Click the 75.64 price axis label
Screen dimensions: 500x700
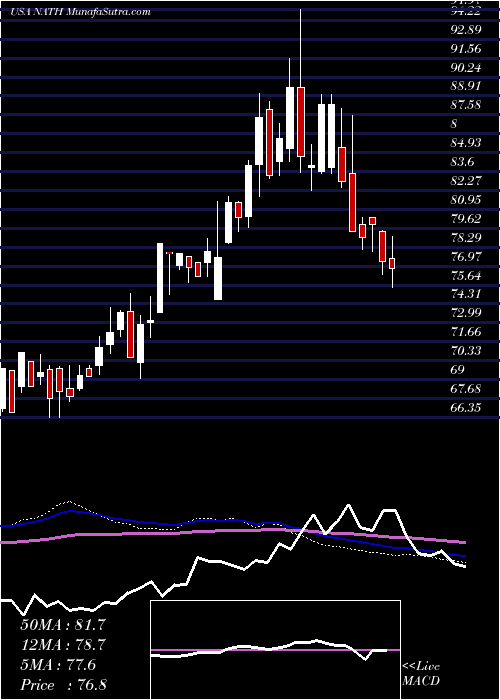(x=466, y=275)
